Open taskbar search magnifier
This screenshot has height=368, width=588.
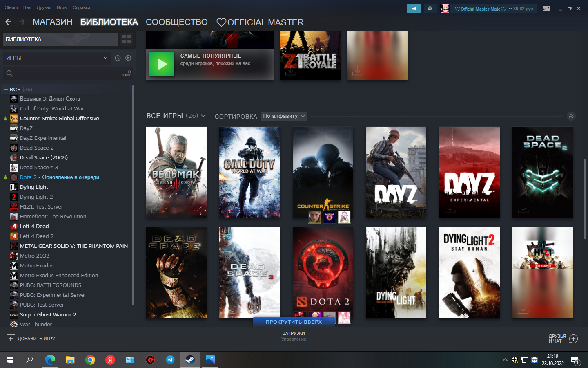[29, 360]
